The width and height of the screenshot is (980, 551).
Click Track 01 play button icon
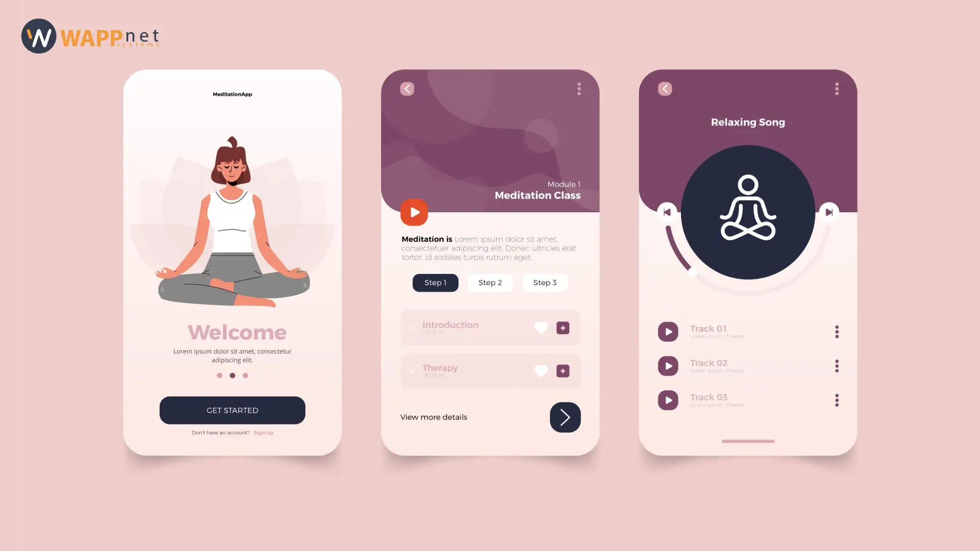click(x=667, y=331)
